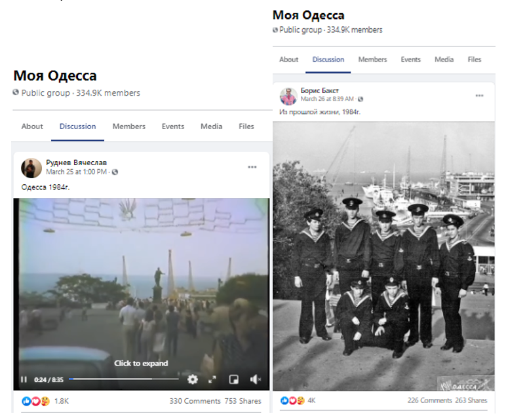
Task: Open Files tab in right group
Action: pos(475,60)
